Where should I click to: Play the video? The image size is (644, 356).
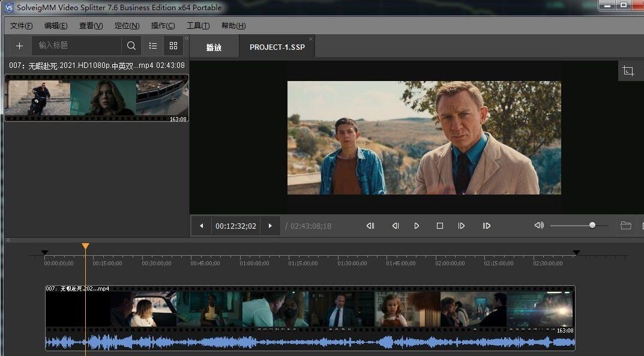click(417, 226)
